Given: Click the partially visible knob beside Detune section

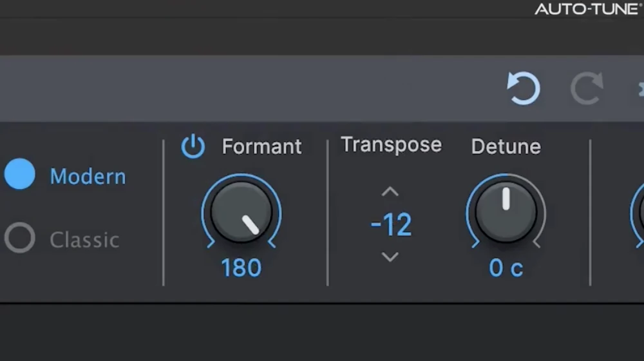Looking at the screenshot, I should point(638,214).
